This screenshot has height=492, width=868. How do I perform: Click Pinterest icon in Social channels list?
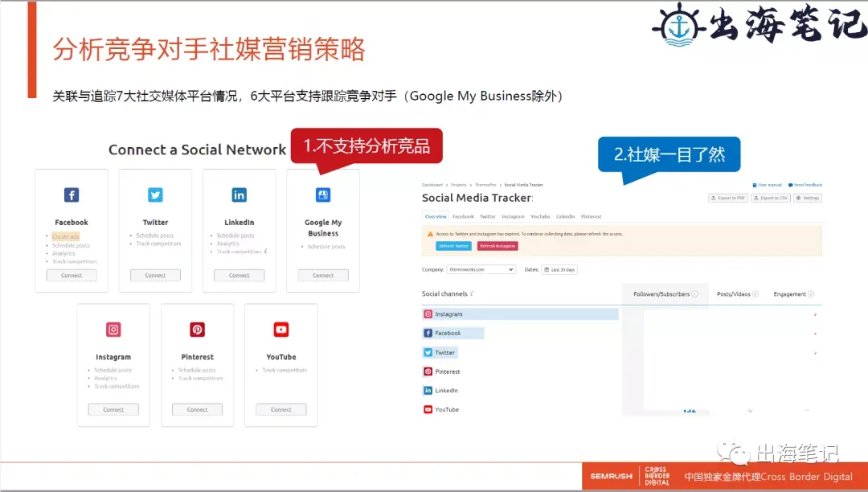pos(428,371)
